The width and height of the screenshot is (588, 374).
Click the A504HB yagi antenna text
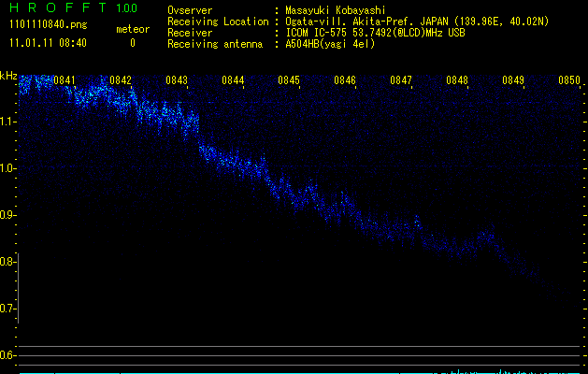[330, 44]
